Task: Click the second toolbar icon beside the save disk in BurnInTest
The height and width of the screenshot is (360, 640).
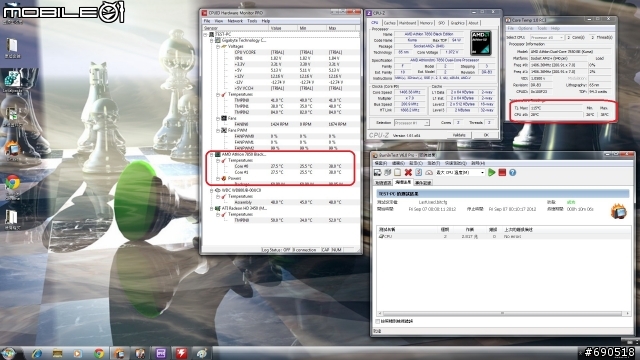Action: tap(387, 173)
